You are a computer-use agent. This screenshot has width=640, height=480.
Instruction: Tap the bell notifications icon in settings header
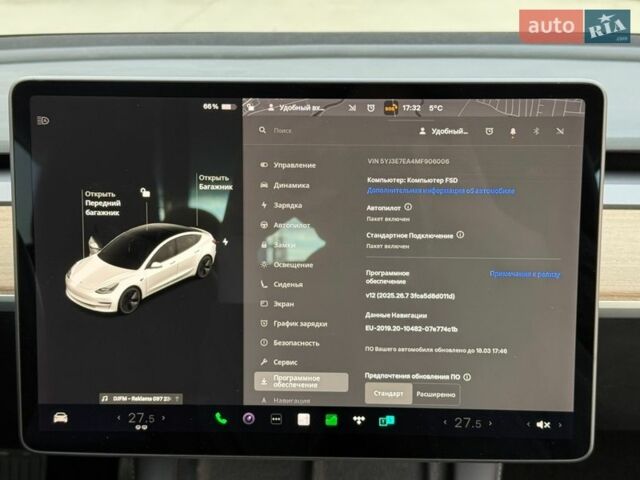tap(513, 132)
